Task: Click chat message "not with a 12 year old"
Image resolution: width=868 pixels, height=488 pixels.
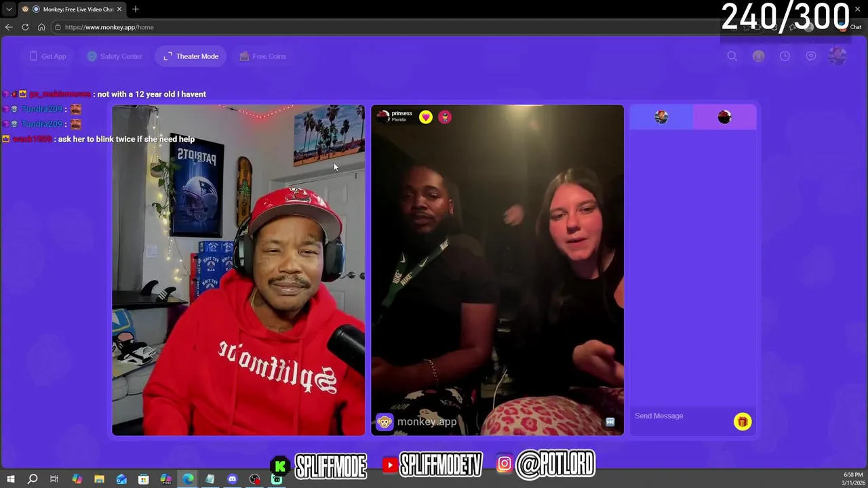Action: [x=151, y=94]
